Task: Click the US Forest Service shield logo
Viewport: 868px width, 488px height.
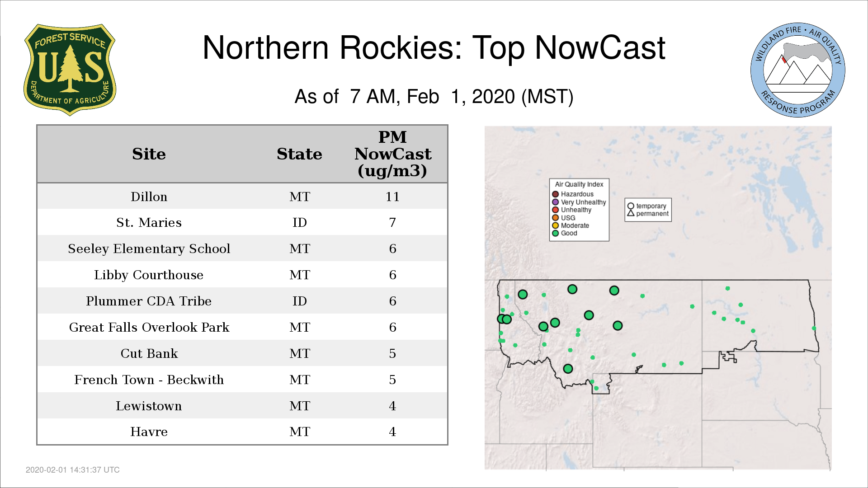Action: (x=70, y=70)
